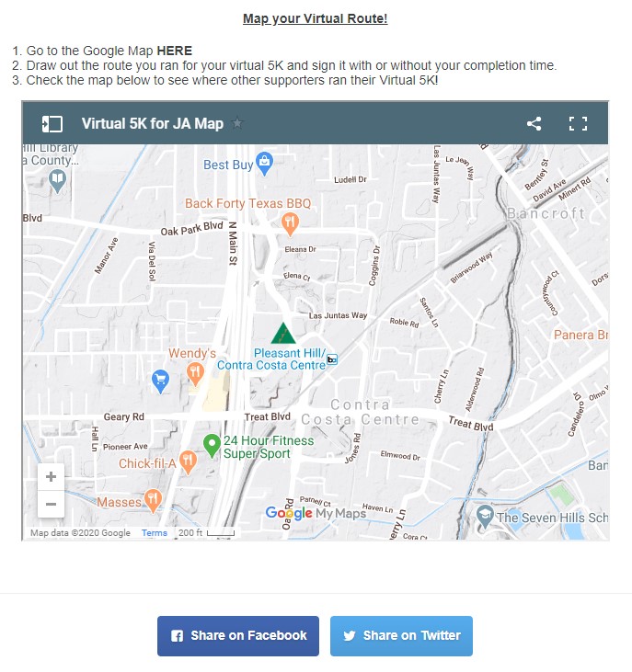Click the BART station icon
Image resolution: width=632 pixels, height=672 pixels.
[332, 359]
